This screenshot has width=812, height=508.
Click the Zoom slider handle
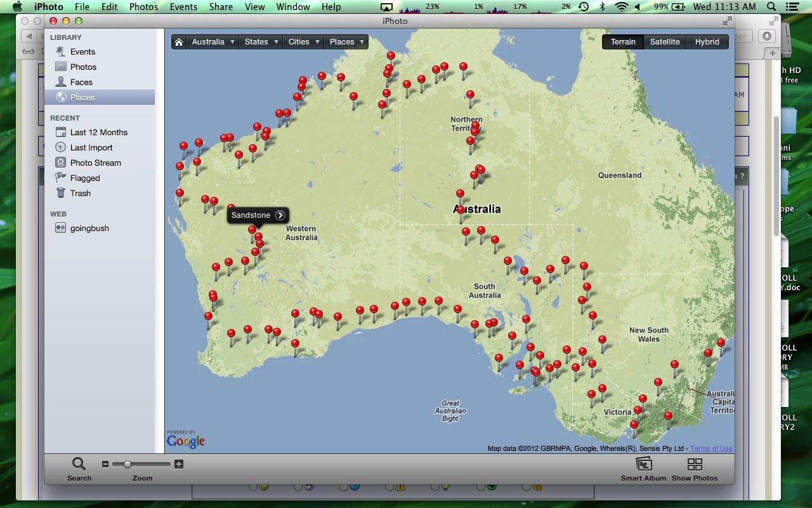pos(127,464)
